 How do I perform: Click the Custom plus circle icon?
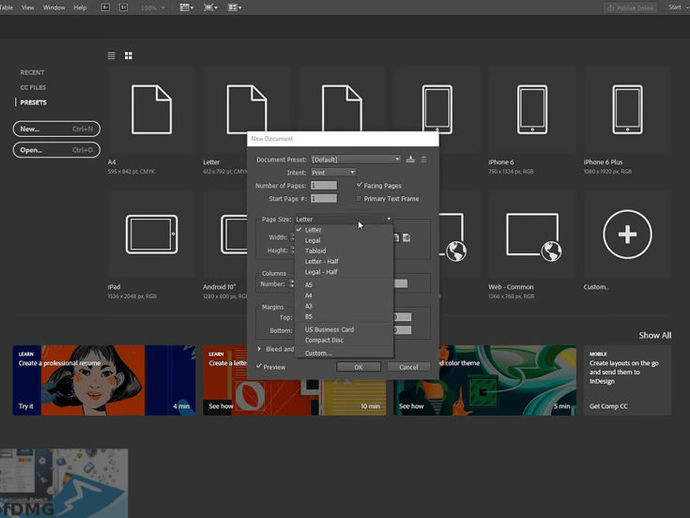628,234
